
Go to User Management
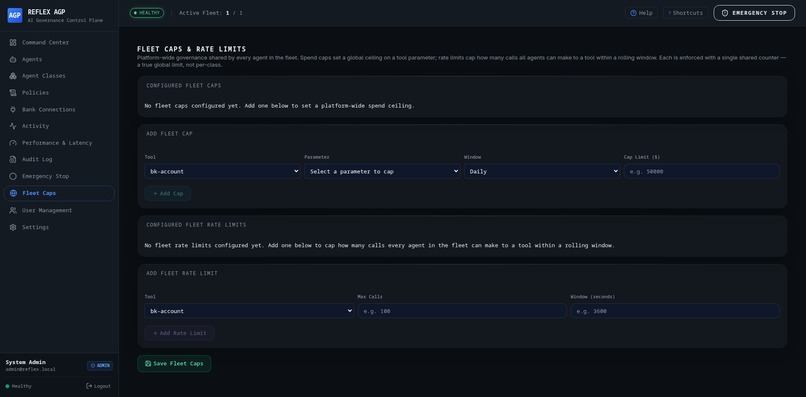point(59,210)
